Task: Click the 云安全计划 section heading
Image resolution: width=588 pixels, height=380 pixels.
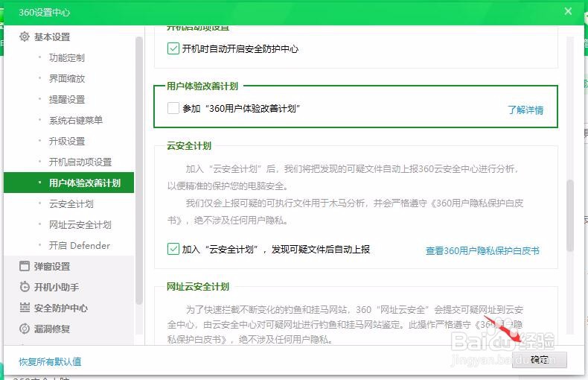Action: (189, 146)
